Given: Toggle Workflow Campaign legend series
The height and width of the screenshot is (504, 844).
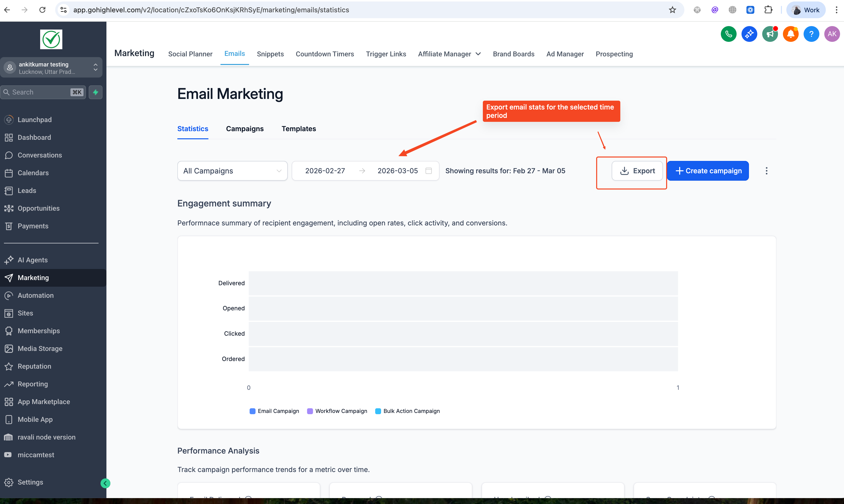Looking at the screenshot, I should 337,411.
